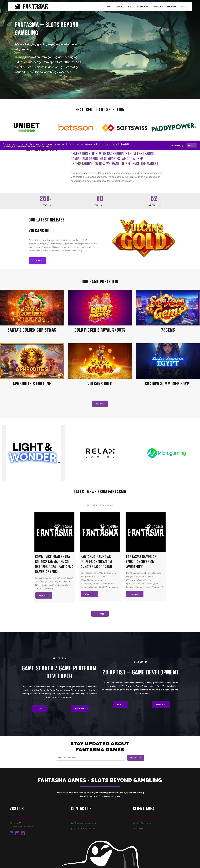Click the Unibet client logo

(x=27, y=127)
